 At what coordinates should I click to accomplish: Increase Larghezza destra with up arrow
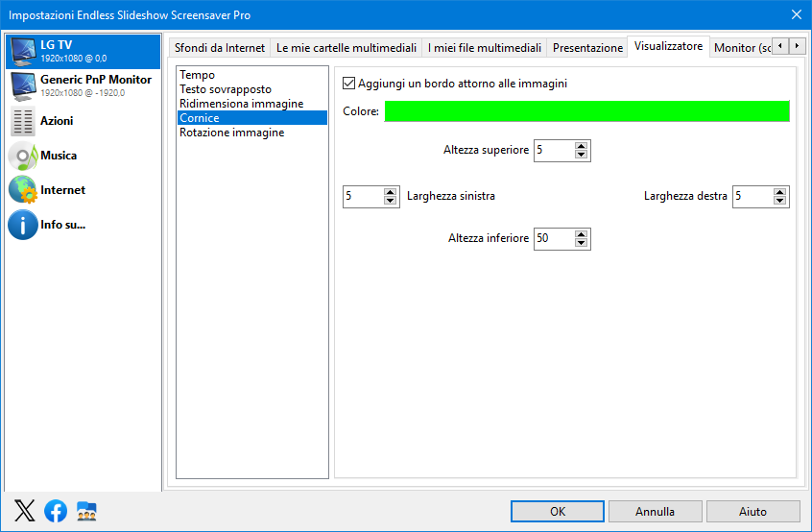tap(780, 192)
